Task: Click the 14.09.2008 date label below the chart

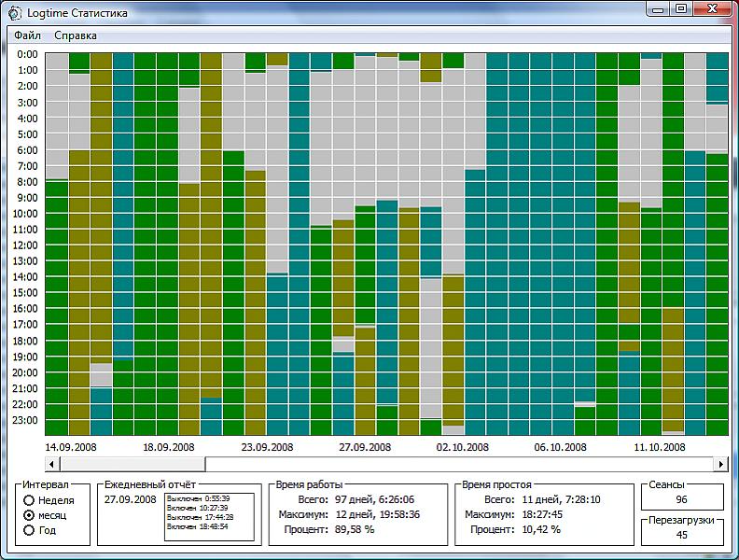Action: click(x=71, y=447)
